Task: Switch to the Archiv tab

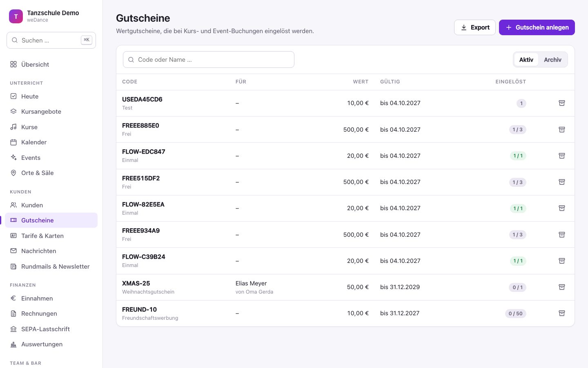Action: coord(552,60)
